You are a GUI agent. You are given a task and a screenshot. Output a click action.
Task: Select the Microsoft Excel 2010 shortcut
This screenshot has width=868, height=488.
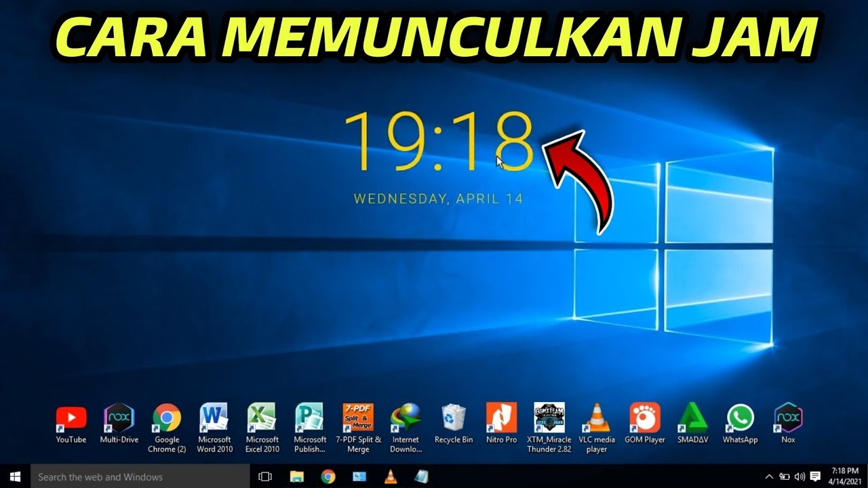(262, 428)
